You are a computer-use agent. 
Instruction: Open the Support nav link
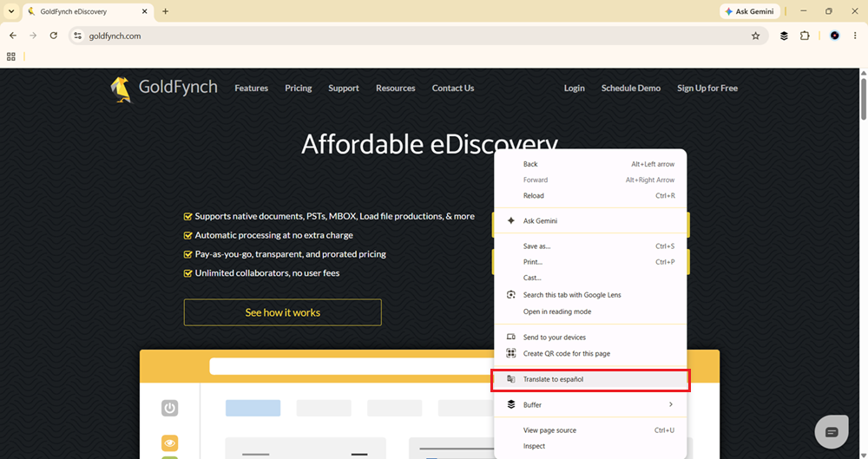pos(343,88)
